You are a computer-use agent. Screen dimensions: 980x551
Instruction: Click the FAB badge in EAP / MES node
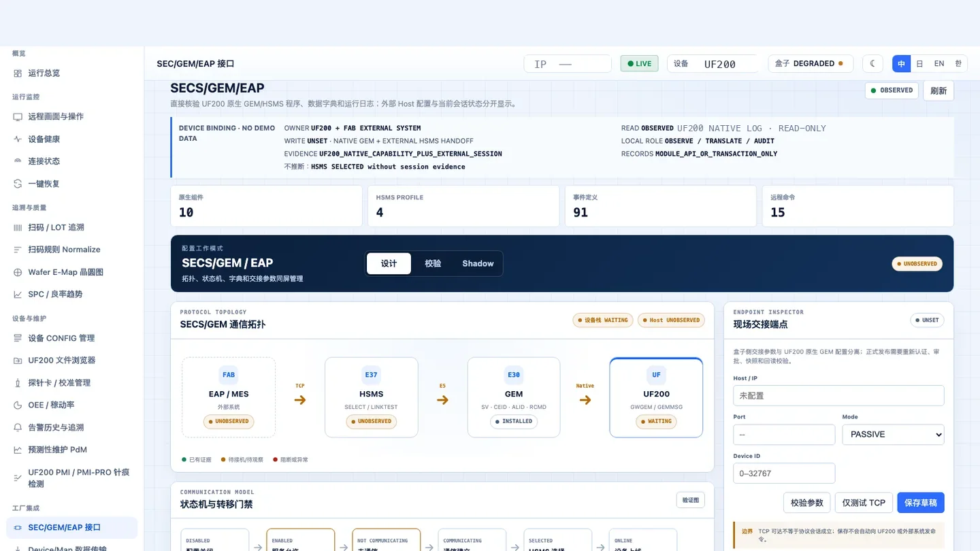pyautogui.click(x=229, y=375)
